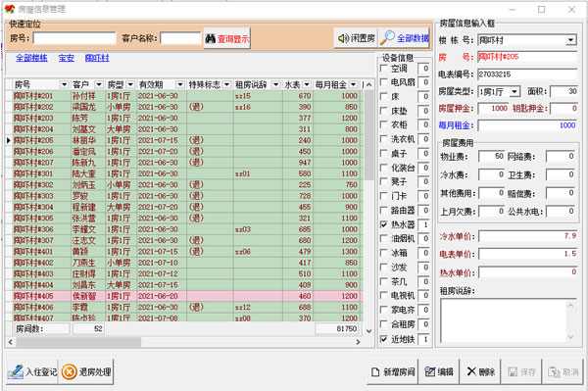The height and width of the screenshot is (391, 588).
Task: Click the Edit (编辑) button
Action: click(439, 371)
